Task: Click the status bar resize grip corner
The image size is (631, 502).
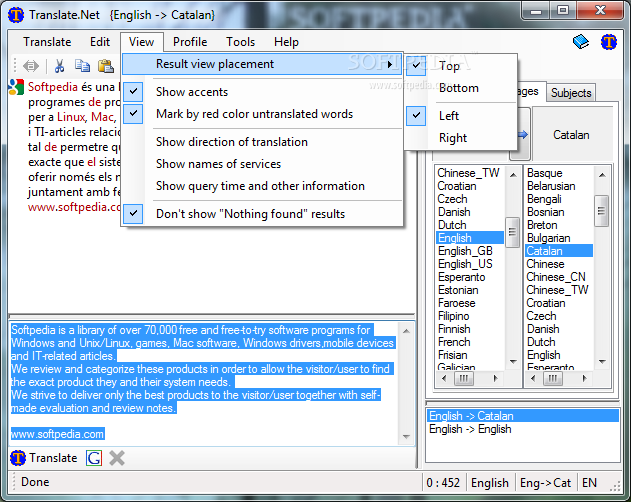Action: pyautogui.click(x=615, y=486)
